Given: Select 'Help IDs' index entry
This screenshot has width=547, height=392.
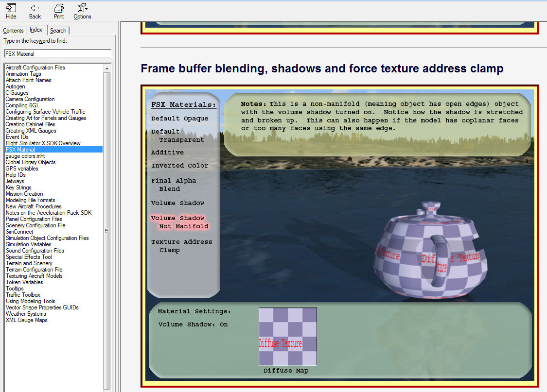Looking at the screenshot, I should point(16,175).
